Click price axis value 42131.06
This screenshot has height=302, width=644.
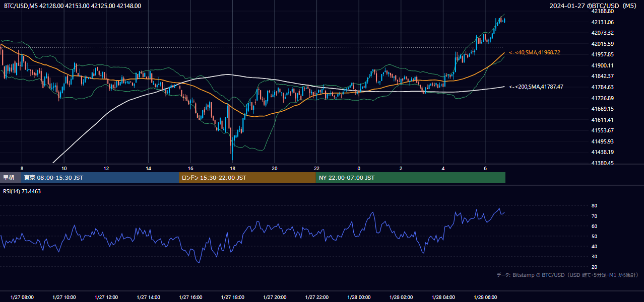pyautogui.click(x=602, y=22)
